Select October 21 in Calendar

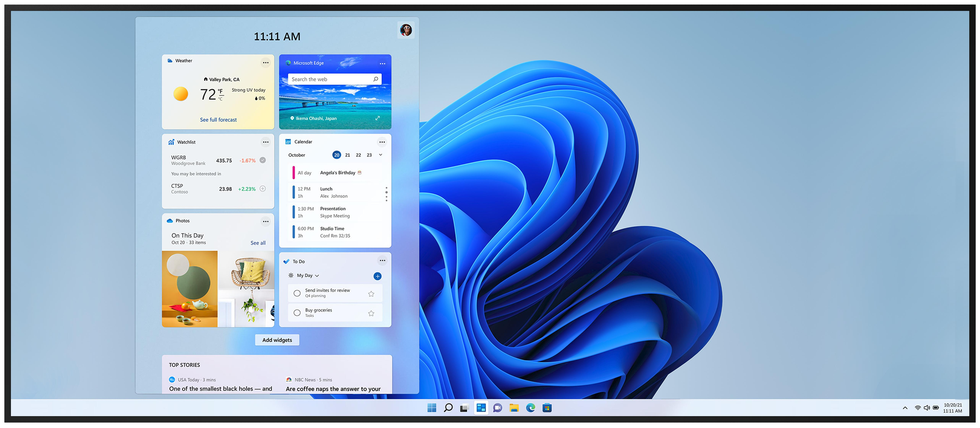tap(347, 155)
